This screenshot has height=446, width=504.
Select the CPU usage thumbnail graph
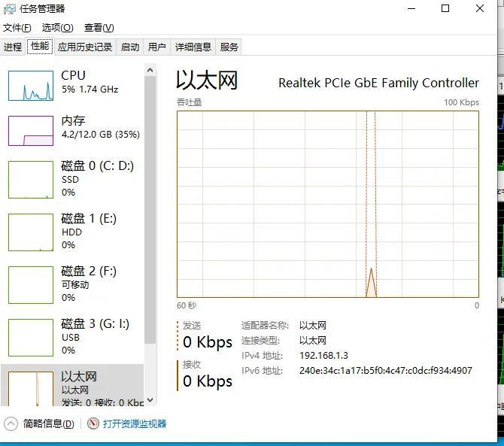coord(31,86)
